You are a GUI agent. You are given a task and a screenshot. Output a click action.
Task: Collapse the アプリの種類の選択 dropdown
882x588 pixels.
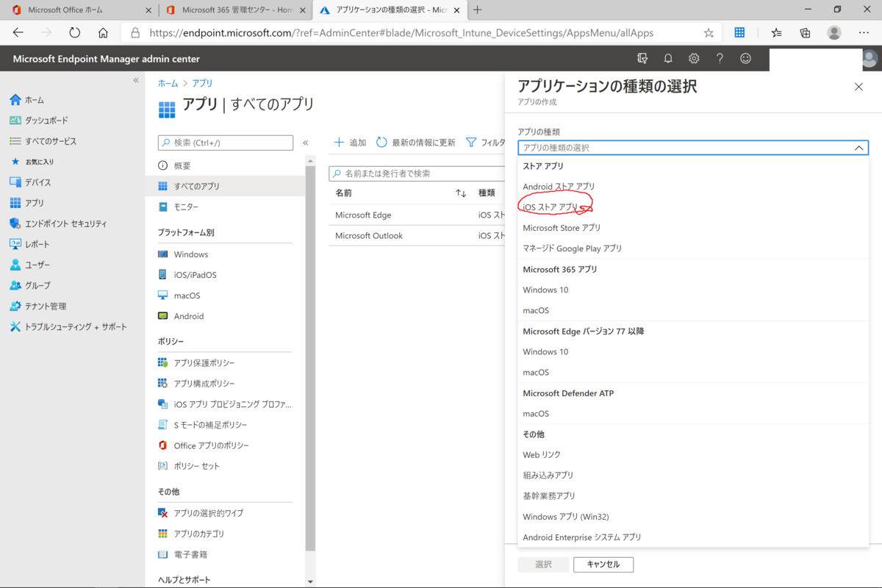click(x=858, y=147)
